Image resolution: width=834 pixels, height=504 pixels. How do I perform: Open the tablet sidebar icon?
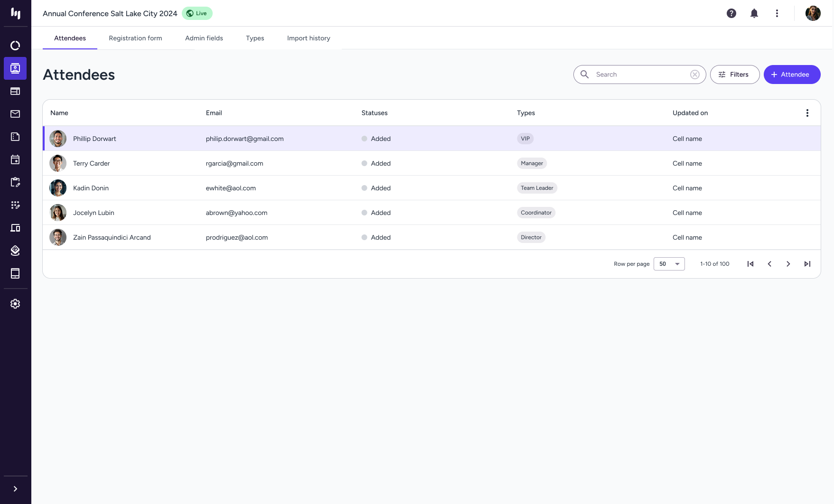(x=15, y=273)
